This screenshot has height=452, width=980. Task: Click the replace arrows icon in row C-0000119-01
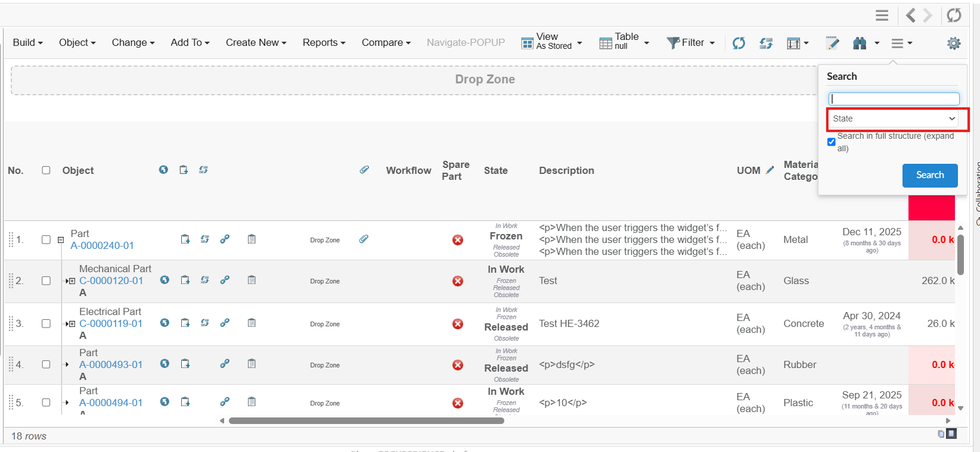[204, 323]
